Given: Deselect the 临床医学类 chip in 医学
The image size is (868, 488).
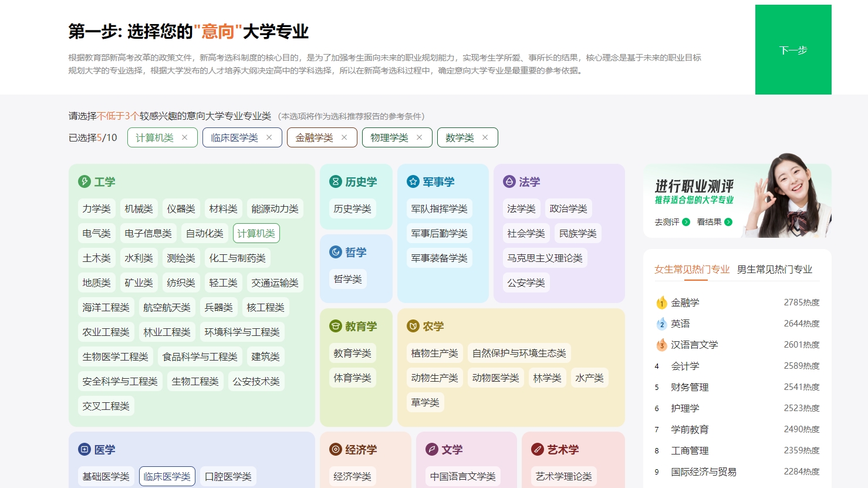Looking at the screenshot, I should click(167, 476).
